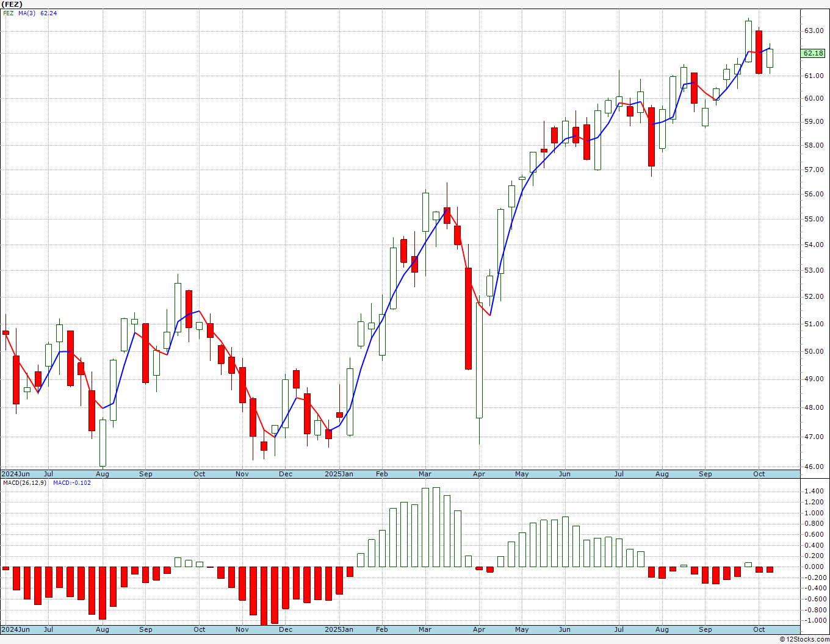Click 2025Jan on the price chart date axis
Viewport: 830px width, 644px height.
click(339, 474)
